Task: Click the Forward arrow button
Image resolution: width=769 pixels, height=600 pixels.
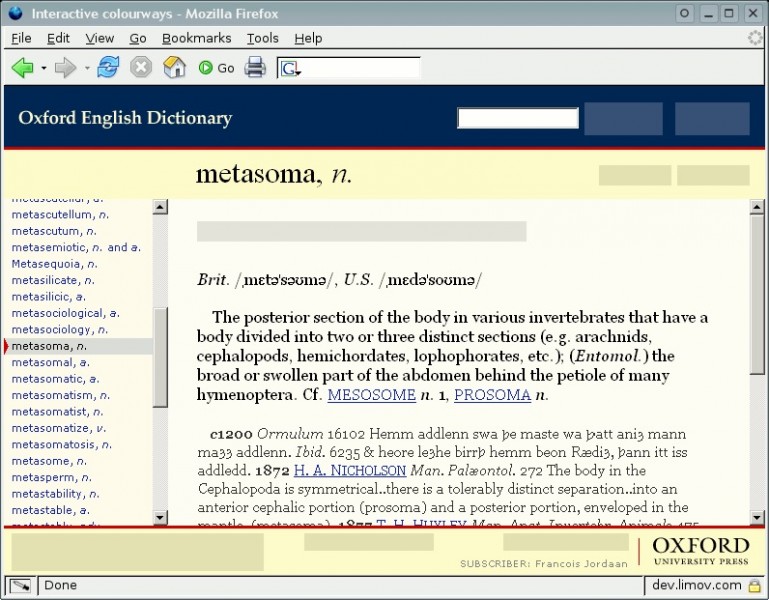Action: (65, 68)
